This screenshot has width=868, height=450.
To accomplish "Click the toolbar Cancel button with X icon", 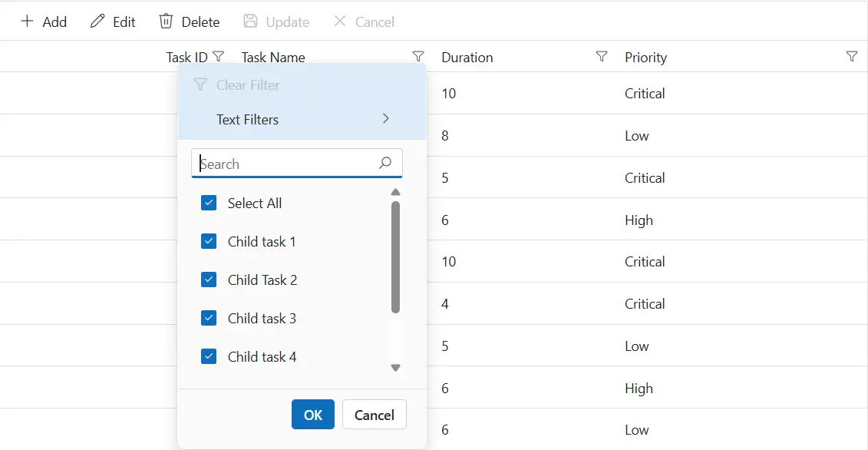I will pyautogui.click(x=365, y=22).
